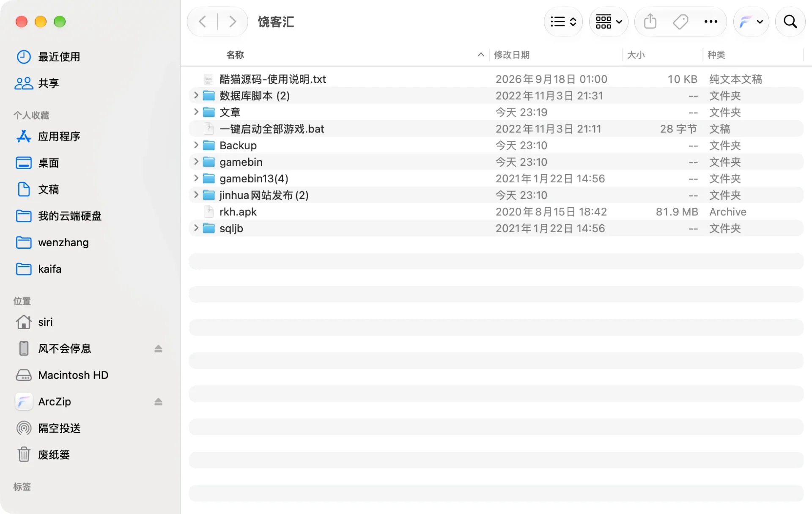Open the list view switcher
Screen dimensions: 812x514
[563, 22]
